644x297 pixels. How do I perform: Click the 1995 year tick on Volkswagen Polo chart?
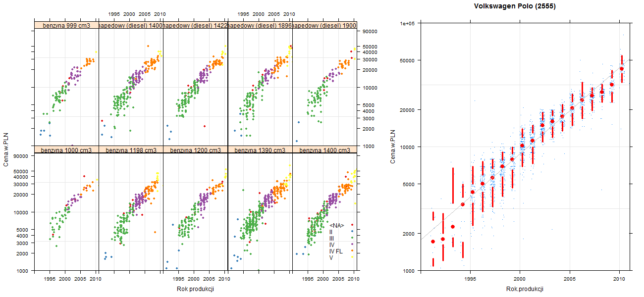click(x=470, y=279)
